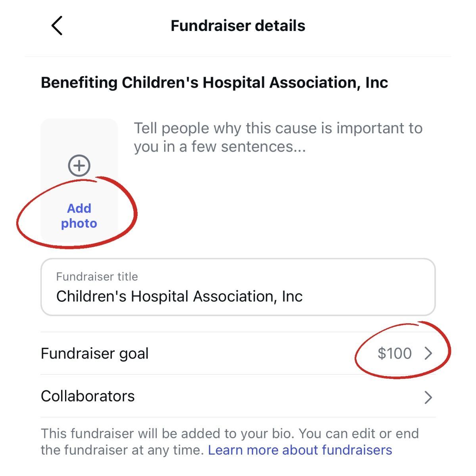Tap the plus circle icon to add photo
Viewport: 476px width, 476px height.
[x=79, y=165]
